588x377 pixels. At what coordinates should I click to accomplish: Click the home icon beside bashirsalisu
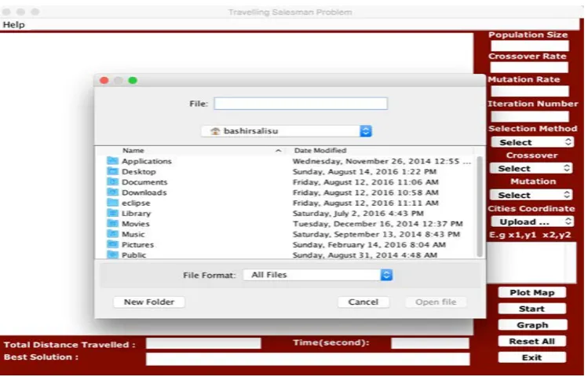point(215,131)
